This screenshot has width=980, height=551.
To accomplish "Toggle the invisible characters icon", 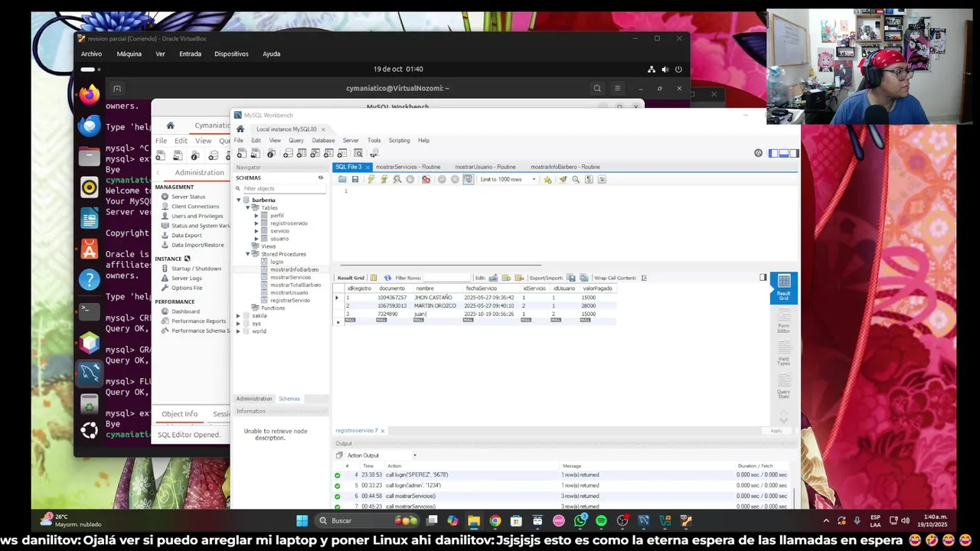I will pos(589,179).
